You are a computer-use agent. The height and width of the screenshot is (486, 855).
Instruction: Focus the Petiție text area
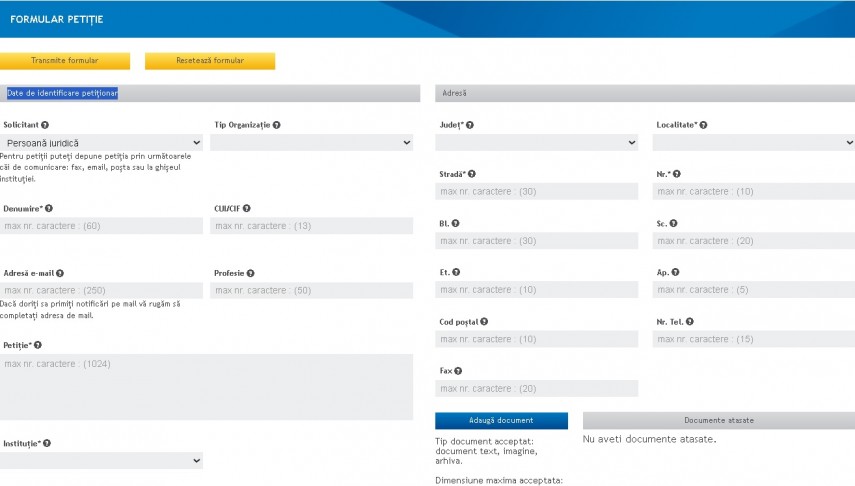tap(206, 387)
